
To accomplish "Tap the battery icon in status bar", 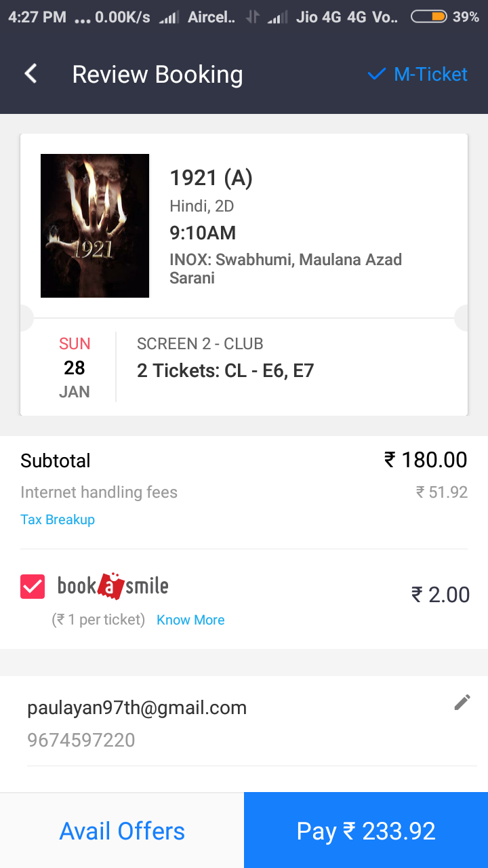I will [x=428, y=17].
